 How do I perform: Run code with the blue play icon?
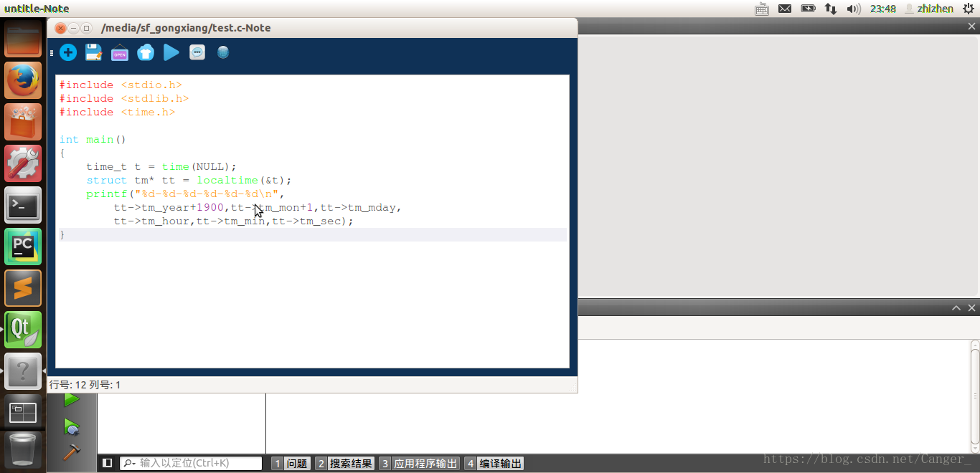point(171,52)
